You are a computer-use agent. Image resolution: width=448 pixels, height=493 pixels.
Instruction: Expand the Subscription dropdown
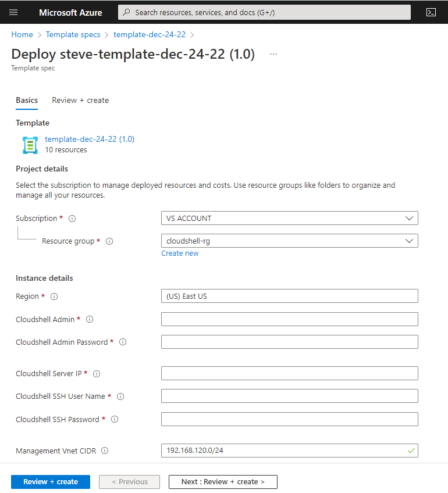pos(289,219)
